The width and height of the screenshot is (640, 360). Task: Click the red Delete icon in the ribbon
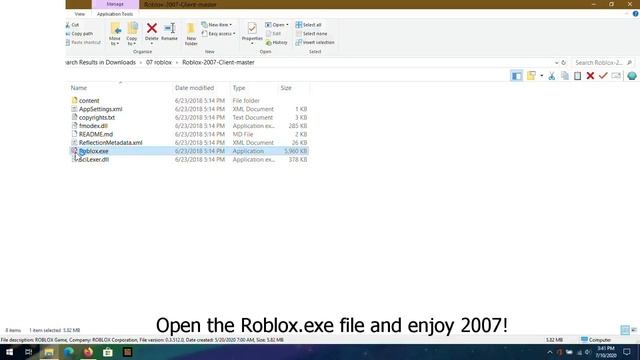[x=151, y=29]
